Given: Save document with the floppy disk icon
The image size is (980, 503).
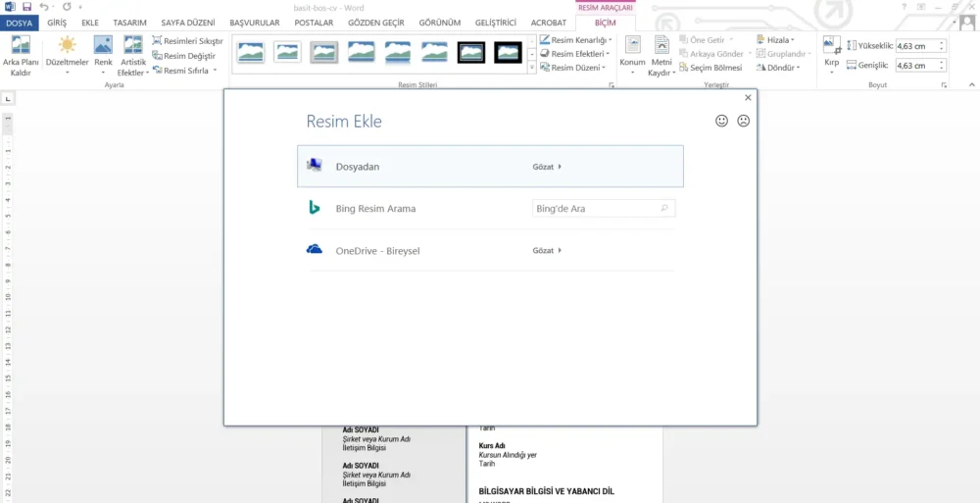Looking at the screenshot, I should coord(26,7).
